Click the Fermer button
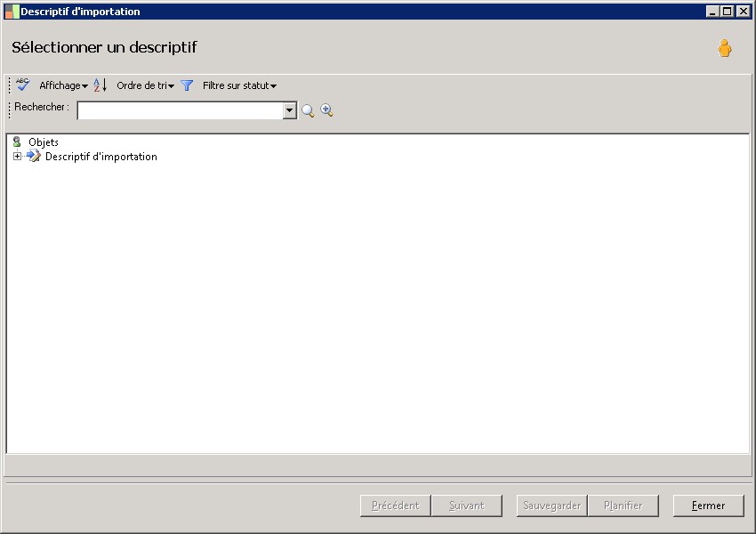Viewport: 756px width, 534px height. (708, 506)
